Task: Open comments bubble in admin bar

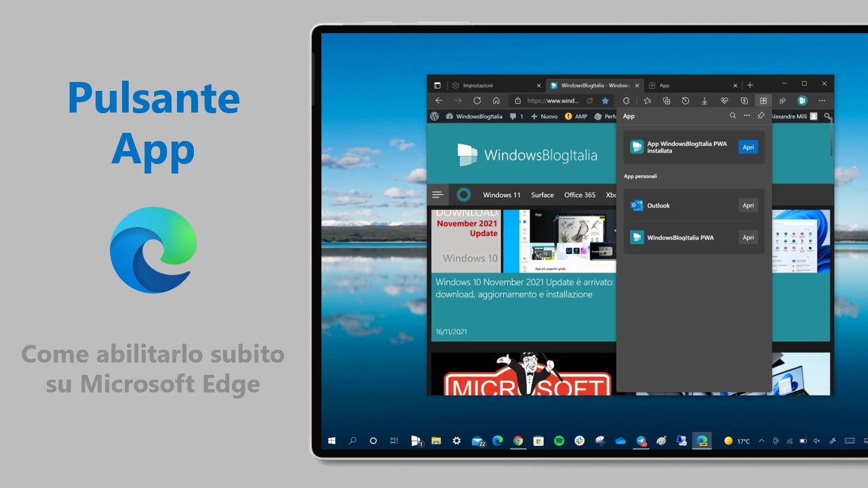Action: click(x=516, y=117)
